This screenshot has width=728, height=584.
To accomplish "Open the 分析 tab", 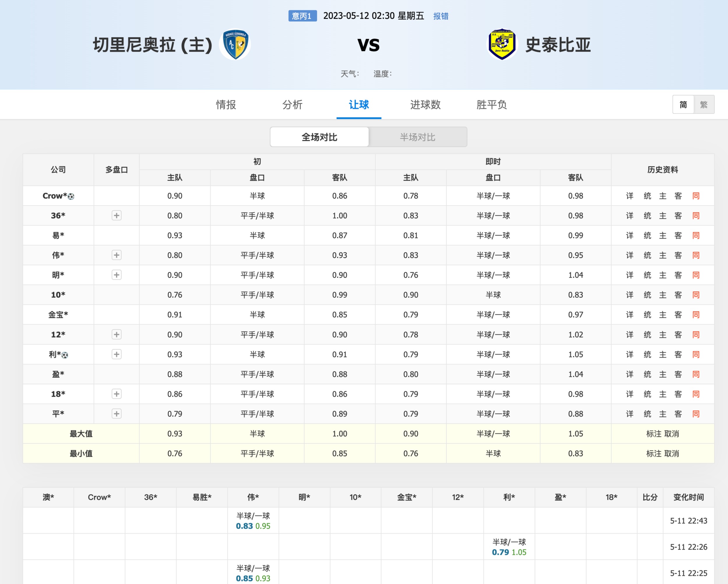I will [292, 105].
